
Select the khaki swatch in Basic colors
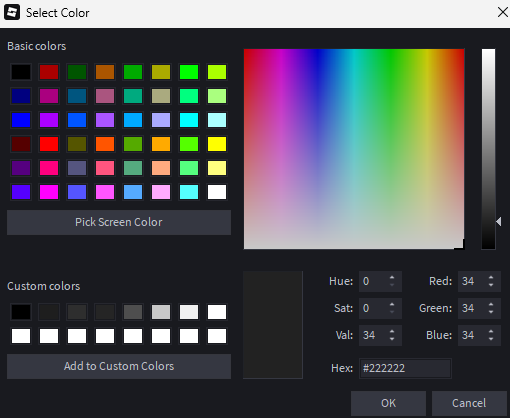pos(161,96)
